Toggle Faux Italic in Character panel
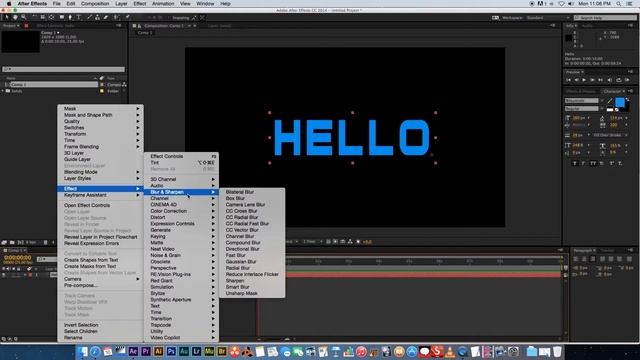Viewport: 640px width, 360px height. (x=584, y=163)
